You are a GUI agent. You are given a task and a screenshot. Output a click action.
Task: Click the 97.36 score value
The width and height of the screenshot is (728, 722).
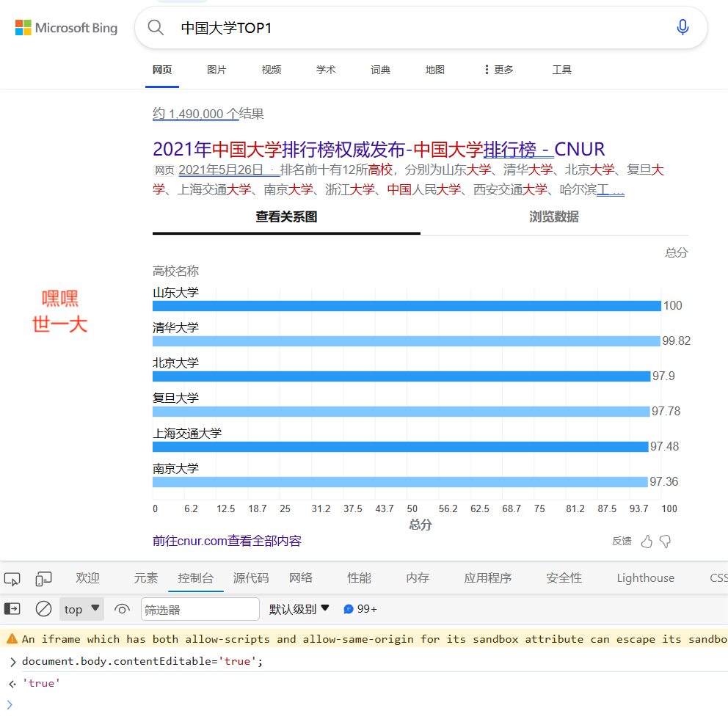click(663, 482)
